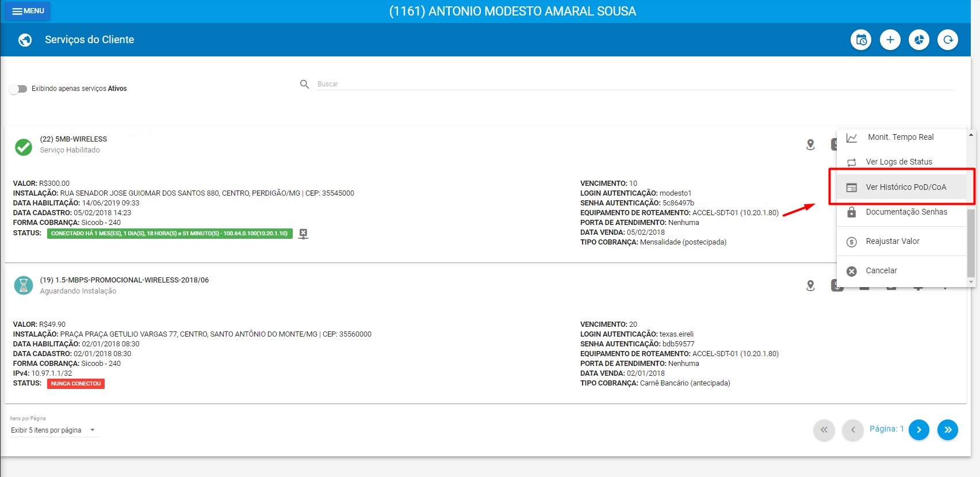This screenshot has height=477, width=980.
Task: Click the Página: 1 indicator
Action: point(886,429)
